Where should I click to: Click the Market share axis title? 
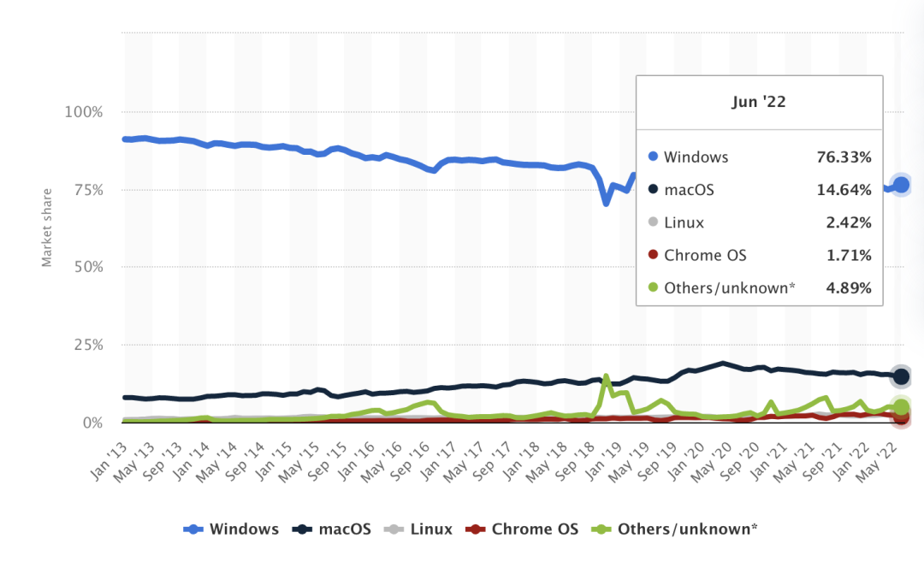(47, 228)
